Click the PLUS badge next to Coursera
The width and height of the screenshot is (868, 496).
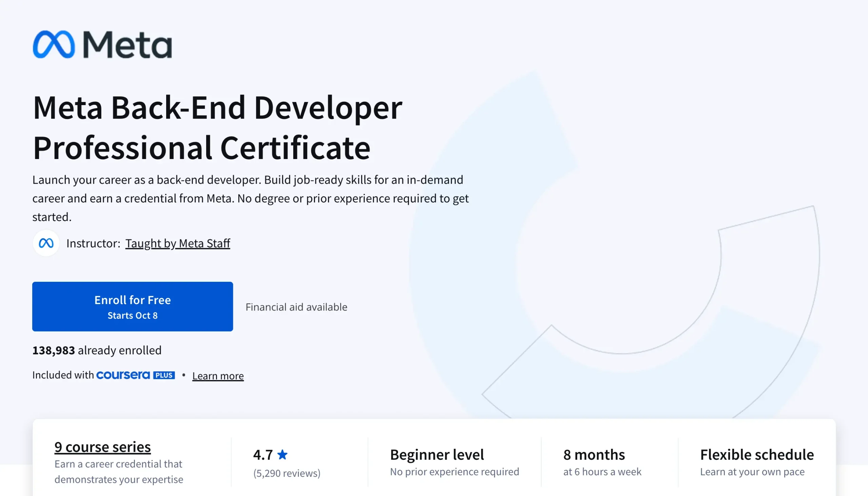tap(164, 375)
